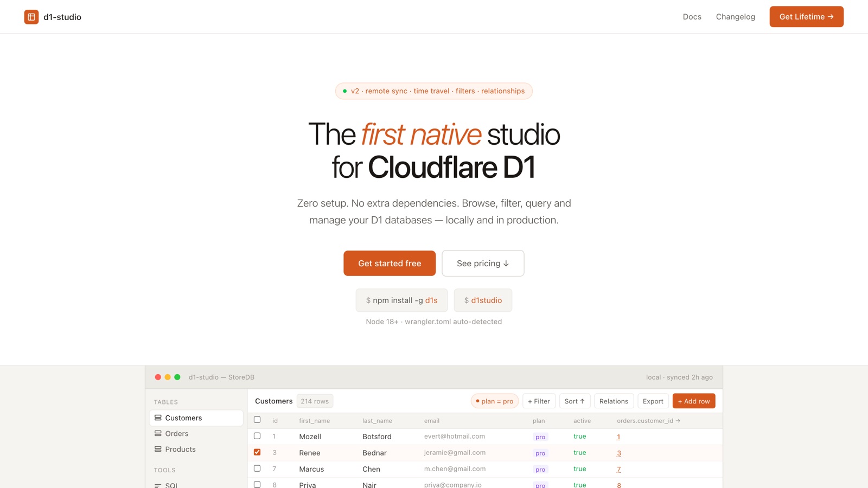Viewport: 868px width, 488px height.
Task: Click the red close dot of StoreDB window
Action: point(158,377)
